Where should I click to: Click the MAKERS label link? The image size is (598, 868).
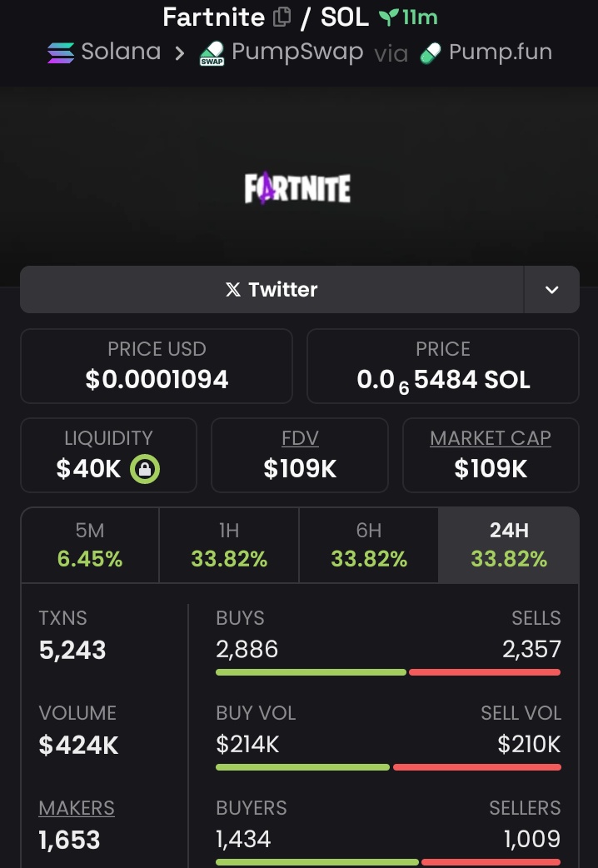(77, 808)
